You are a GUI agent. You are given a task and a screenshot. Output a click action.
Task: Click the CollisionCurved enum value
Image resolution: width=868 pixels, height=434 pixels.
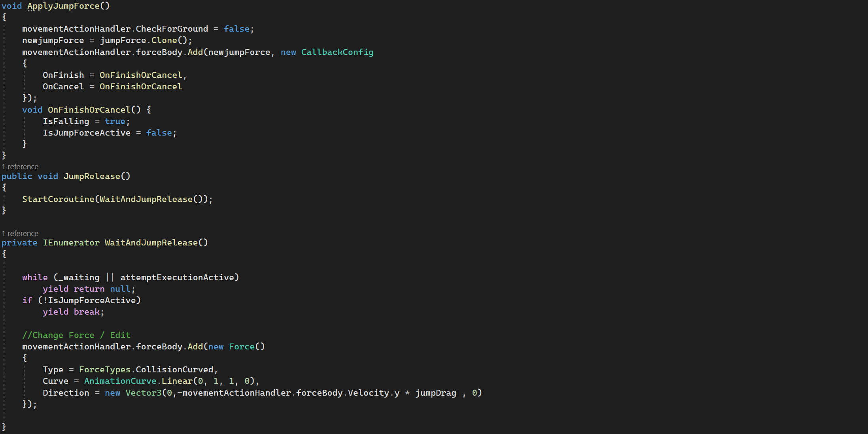174,370
